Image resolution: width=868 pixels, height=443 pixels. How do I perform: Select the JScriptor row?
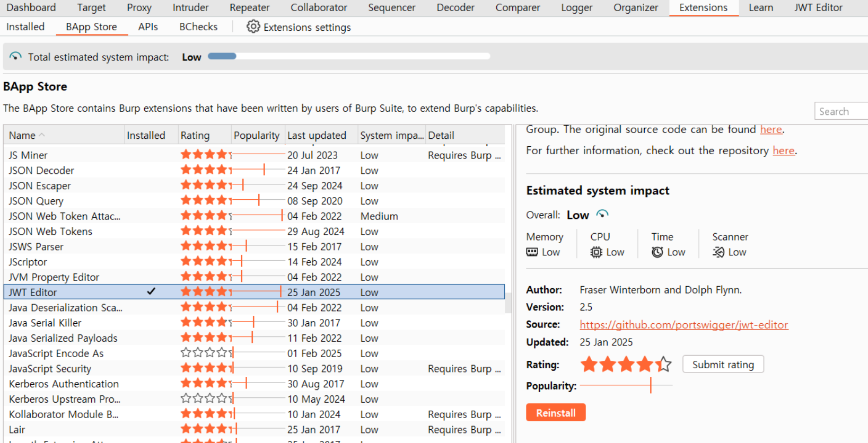tap(254, 262)
